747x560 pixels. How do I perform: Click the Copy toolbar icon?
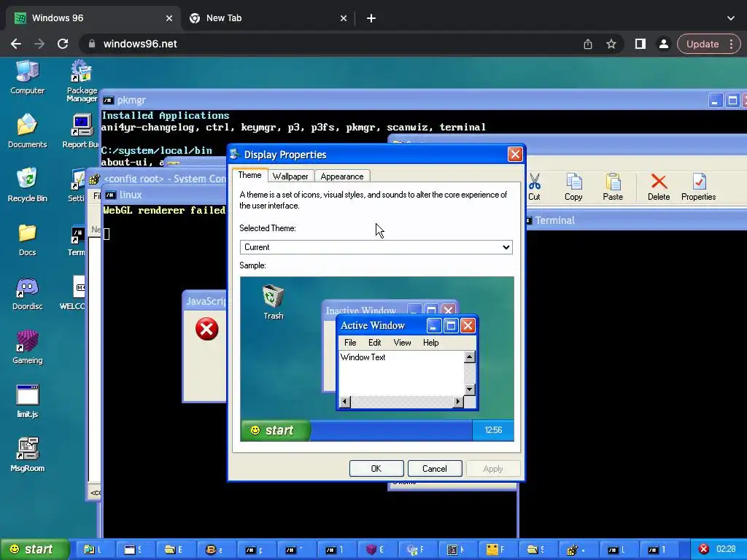pyautogui.click(x=573, y=187)
